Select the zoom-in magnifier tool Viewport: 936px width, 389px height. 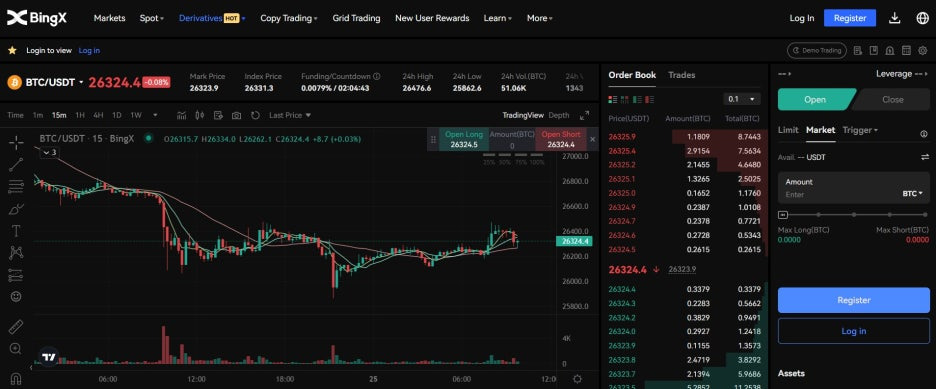16,349
